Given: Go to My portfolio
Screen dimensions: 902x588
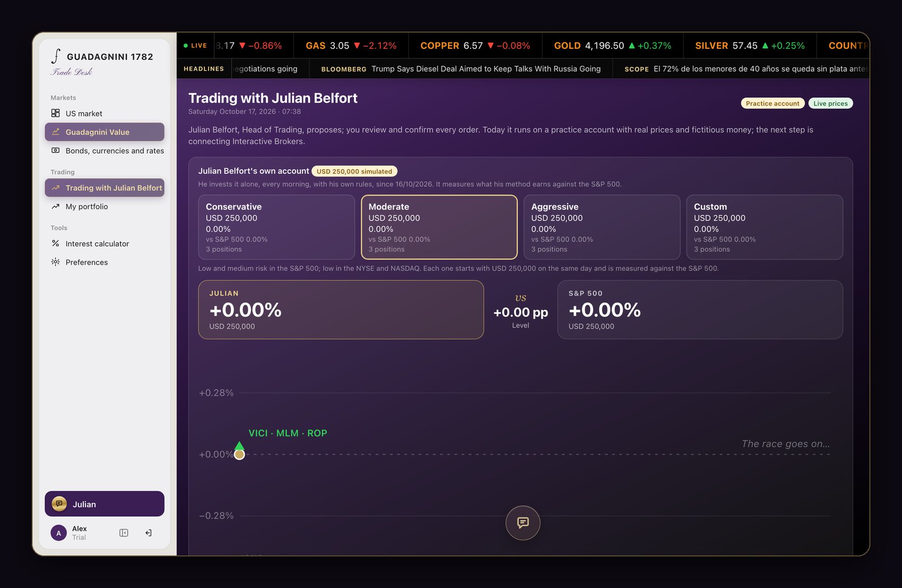Looking at the screenshot, I should (105, 206).
